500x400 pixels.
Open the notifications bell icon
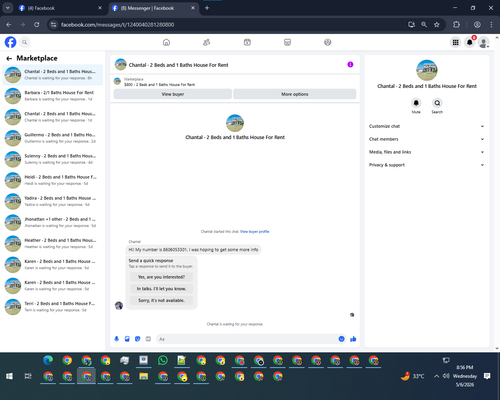point(469,42)
